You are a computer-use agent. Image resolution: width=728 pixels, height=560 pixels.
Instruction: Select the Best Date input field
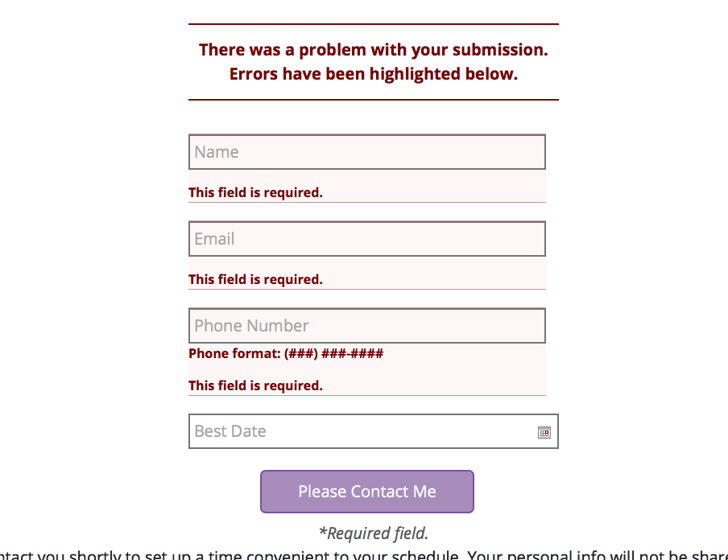pyautogui.click(x=374, y=431)
